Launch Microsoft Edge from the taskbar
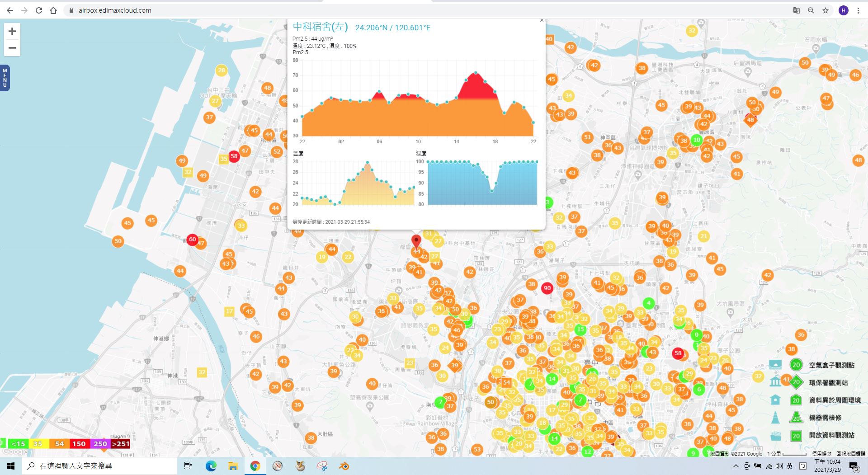The width and height of the screenshot is (868, 475). pos(211,466)
